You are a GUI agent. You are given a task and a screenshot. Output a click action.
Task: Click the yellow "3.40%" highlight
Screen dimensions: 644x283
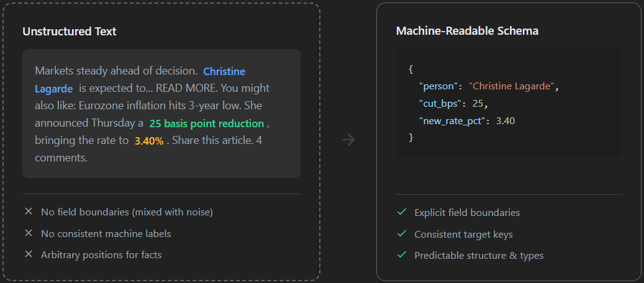(x=149, y=141)
